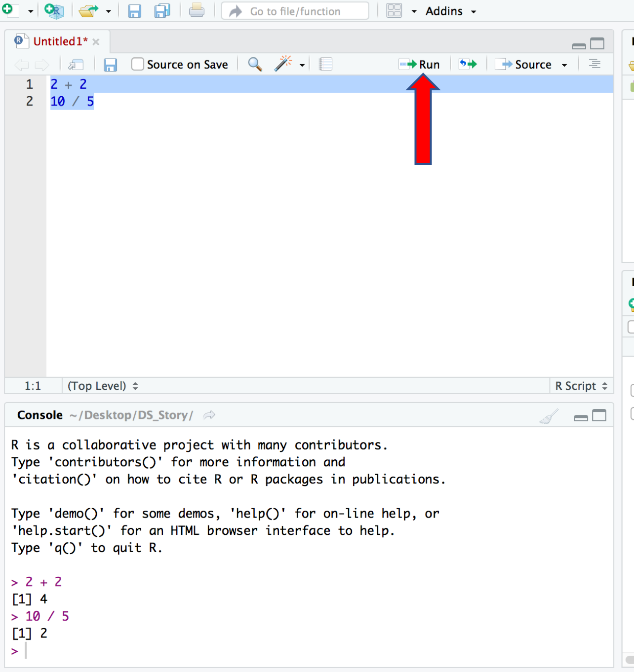Open the (Top Level) scope selector
This screenshot has width=634, height=672.
point(102,386)
